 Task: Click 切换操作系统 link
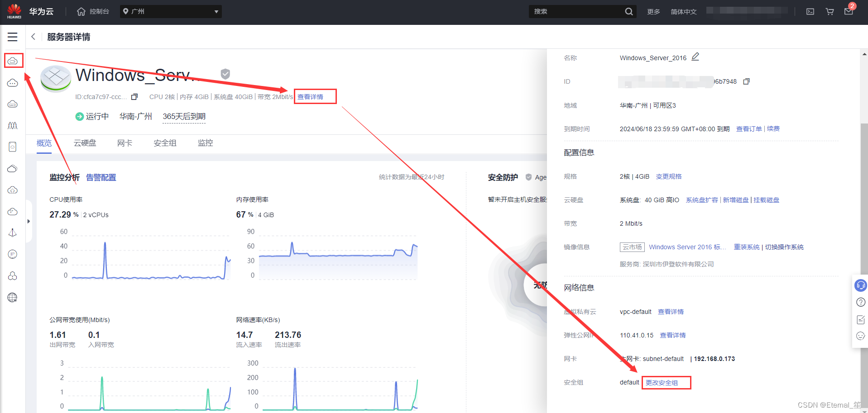click(784, 247)
